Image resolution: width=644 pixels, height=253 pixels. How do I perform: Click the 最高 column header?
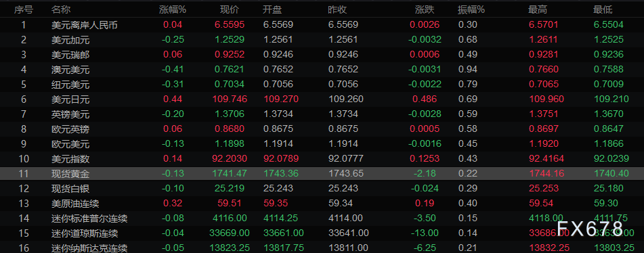(x=537, y=9)
